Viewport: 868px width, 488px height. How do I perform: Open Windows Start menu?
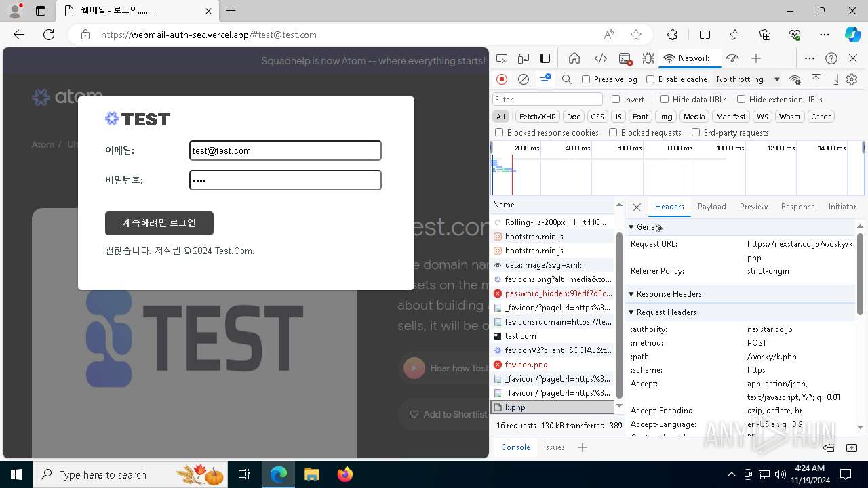click(x=16, y=474)
